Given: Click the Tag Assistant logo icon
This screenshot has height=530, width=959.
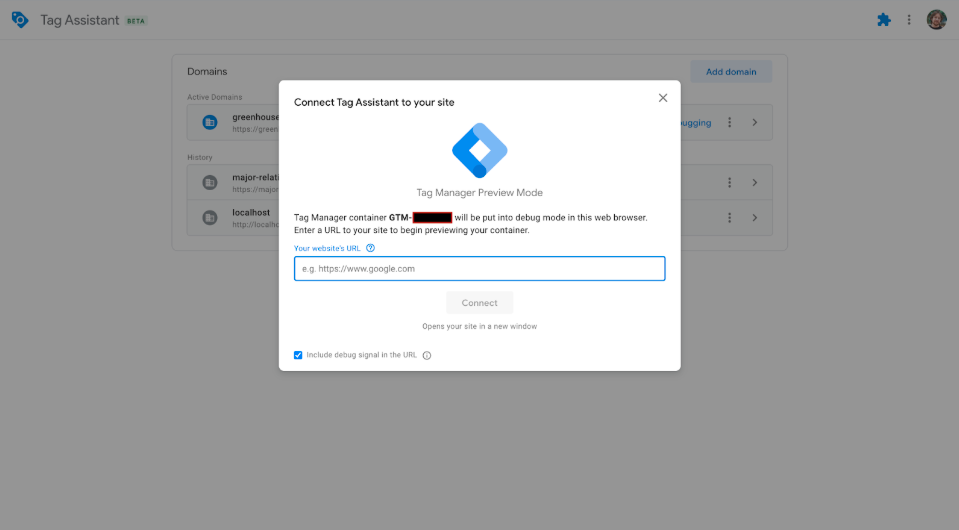Looking at the screenshot, I should tap(20, 20).
